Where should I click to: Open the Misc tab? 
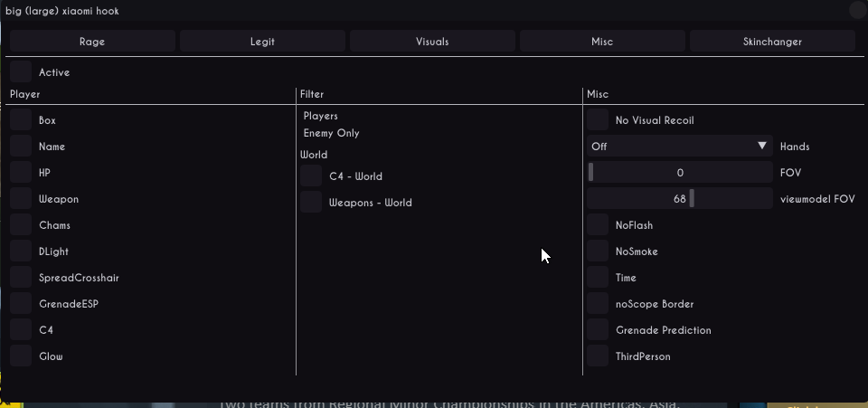(x=602, y=41)
